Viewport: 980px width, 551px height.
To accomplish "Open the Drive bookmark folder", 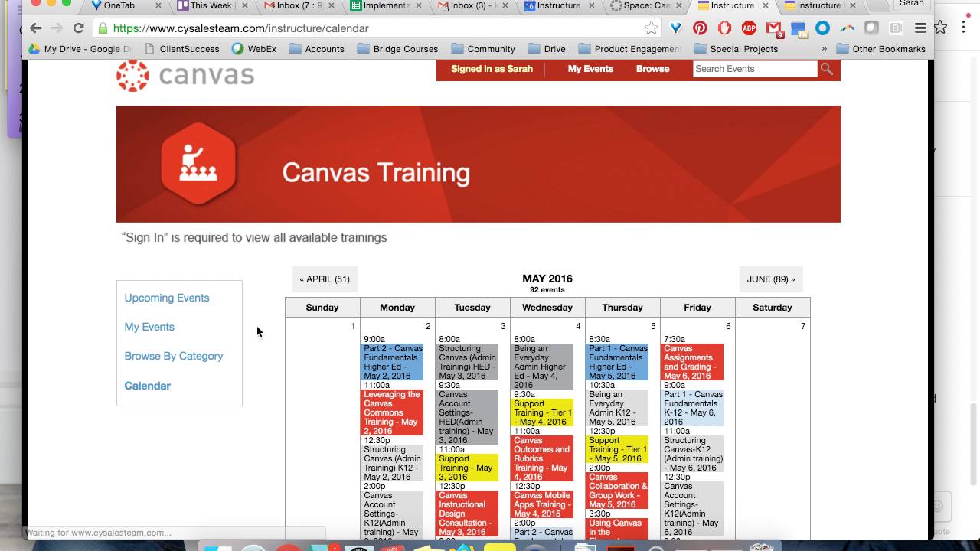I will (546, 49).
